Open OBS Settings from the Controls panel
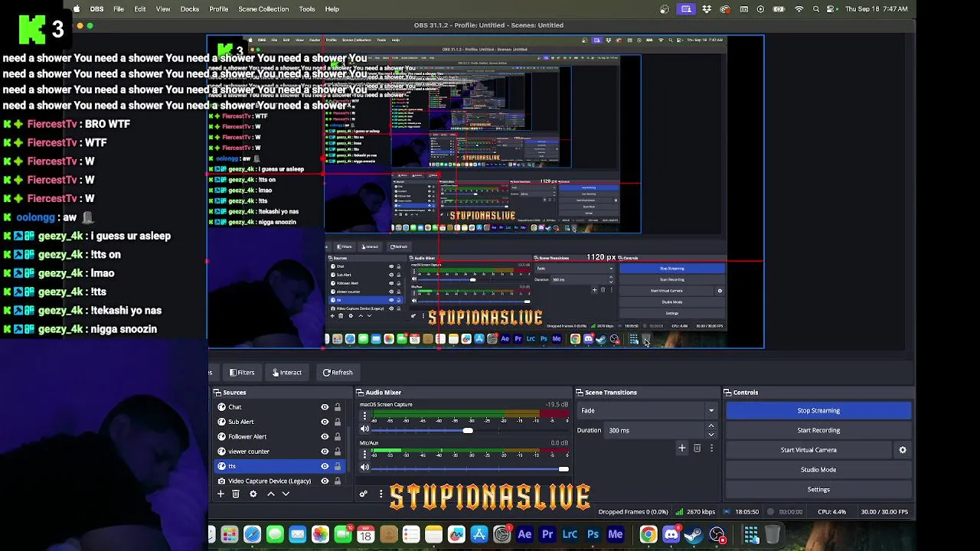 point(818,490)
